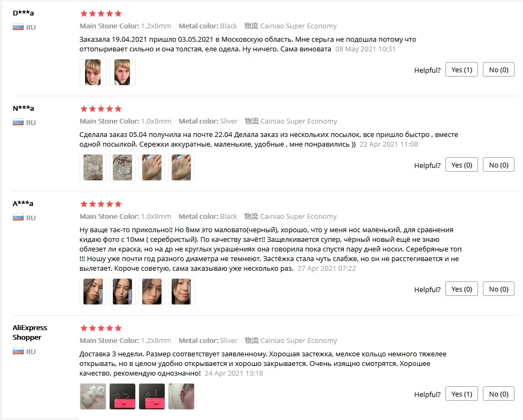Open third photo showing hand in N***a's review
523x420 pixels.
[152, 167]
